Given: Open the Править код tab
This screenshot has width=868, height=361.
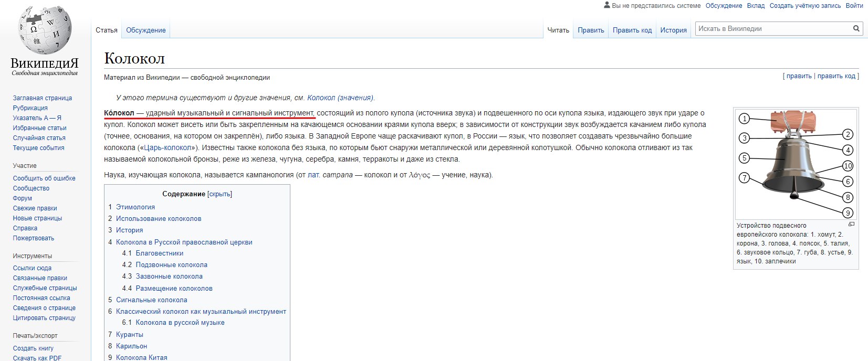Looking at the screenshot, I should [x=632, y=30].
